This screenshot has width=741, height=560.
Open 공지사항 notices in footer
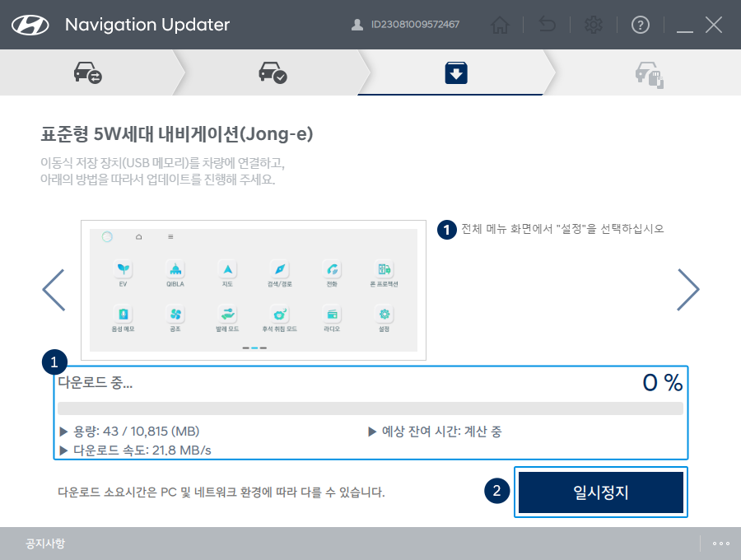(45, 544)
